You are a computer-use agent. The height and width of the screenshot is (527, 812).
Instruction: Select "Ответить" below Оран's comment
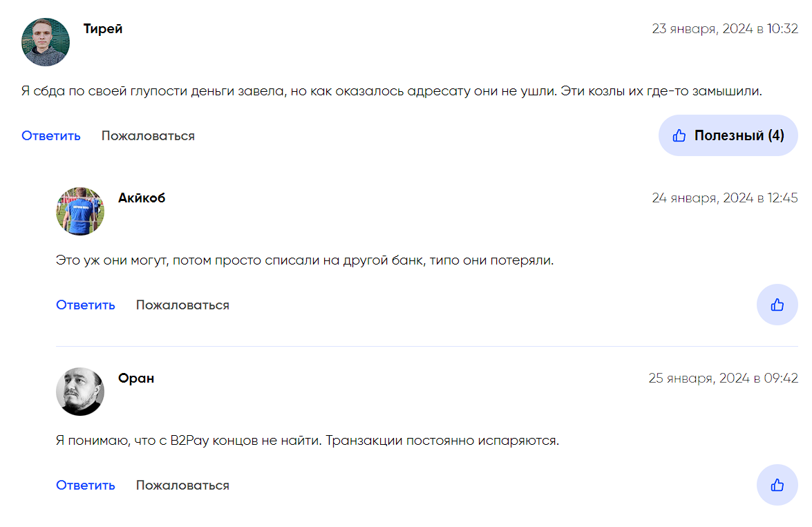click(x=86, y=486)
